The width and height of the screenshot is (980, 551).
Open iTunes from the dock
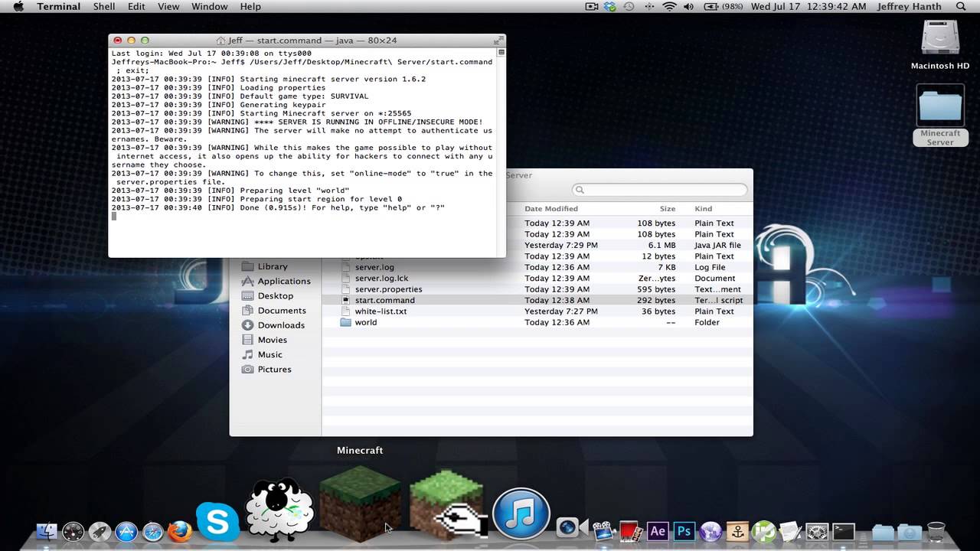[x=521, y=514]
